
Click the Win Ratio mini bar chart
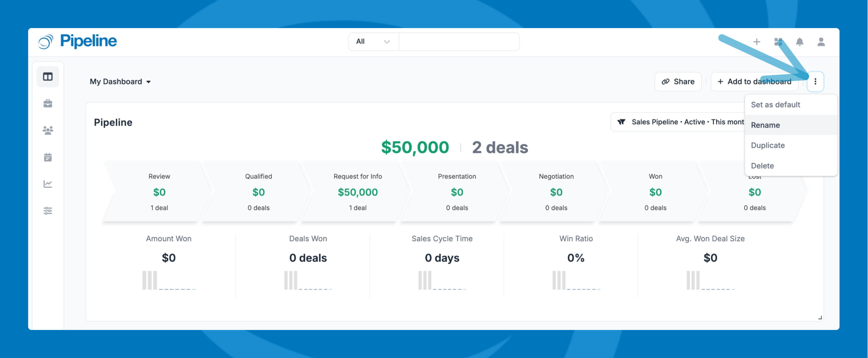[576, 280]
